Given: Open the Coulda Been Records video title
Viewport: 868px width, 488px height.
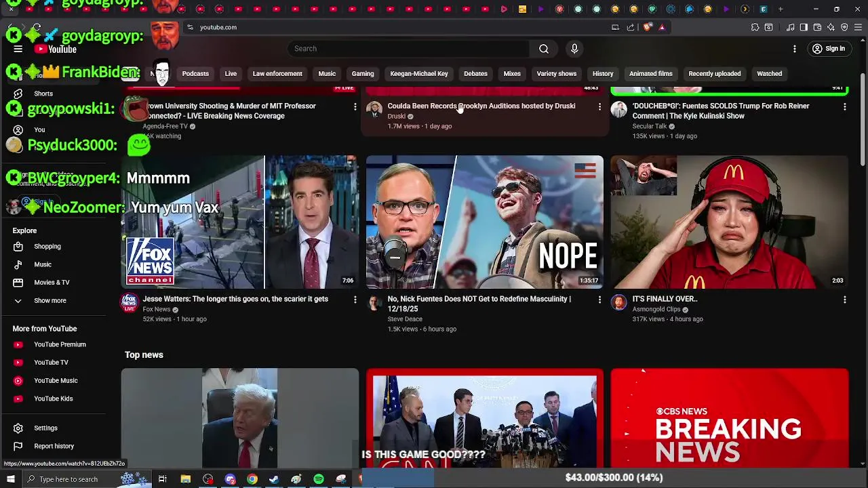Looking at the screenshot, I should 481,106.
